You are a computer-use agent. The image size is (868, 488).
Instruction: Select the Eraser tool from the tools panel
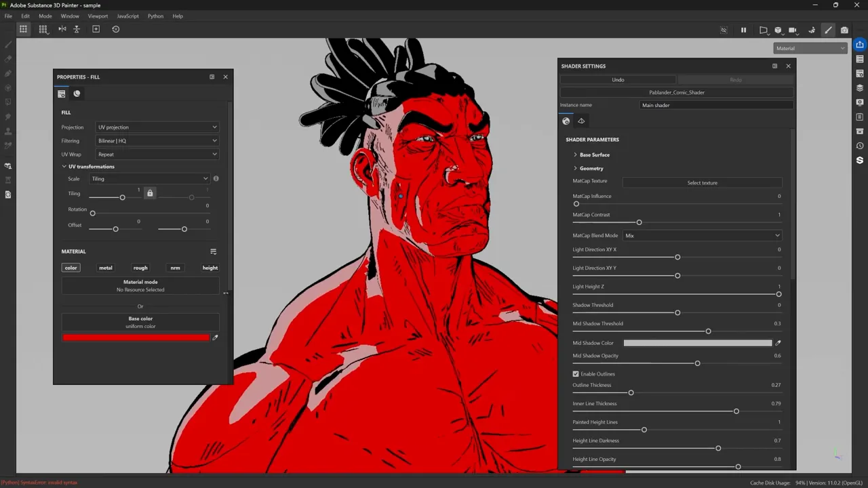7,58
